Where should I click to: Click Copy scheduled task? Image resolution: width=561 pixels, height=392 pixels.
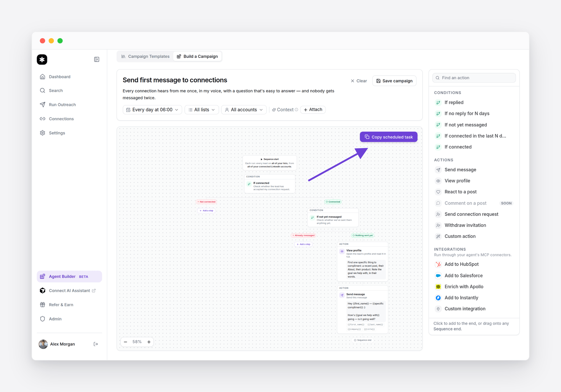pos(388,137)
